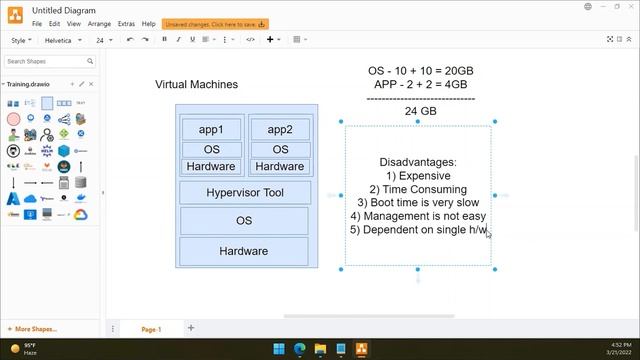Select the Google Cloud logo shape
Viewport: 640px width, 360px height.
pyautogui.click(x=80, y=215)
